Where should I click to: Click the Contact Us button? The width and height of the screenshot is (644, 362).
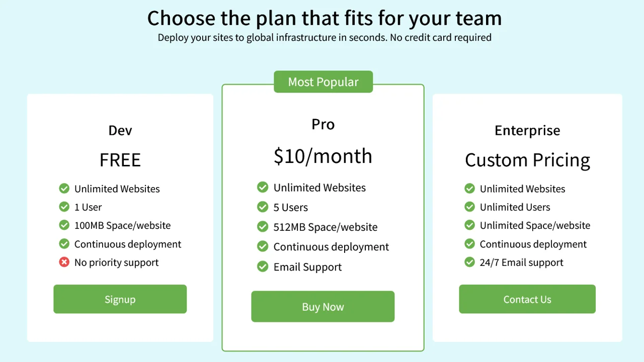[527, 299]
